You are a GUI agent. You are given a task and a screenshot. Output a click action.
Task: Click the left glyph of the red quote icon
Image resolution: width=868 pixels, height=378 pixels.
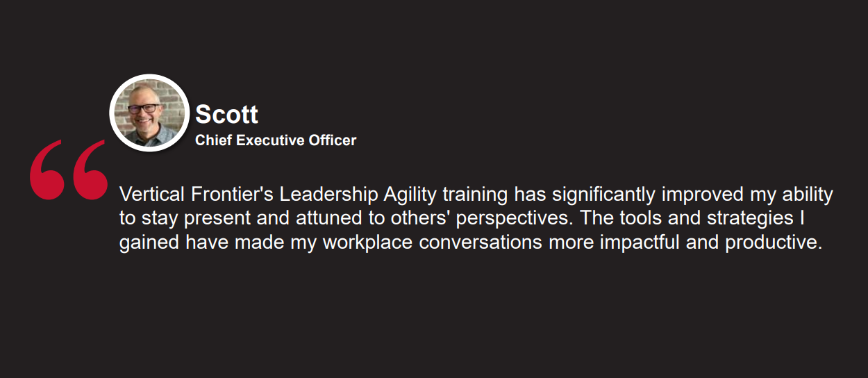click(x=47, y=172)
